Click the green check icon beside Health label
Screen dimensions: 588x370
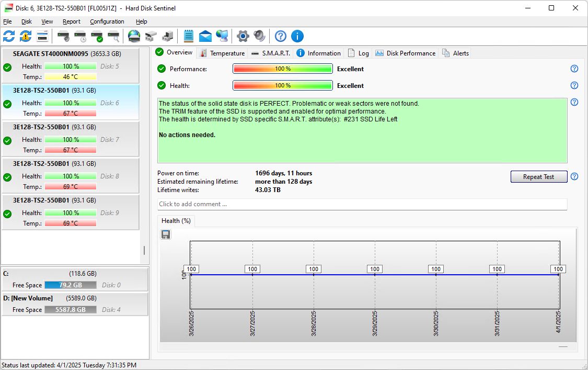(162, 85)
